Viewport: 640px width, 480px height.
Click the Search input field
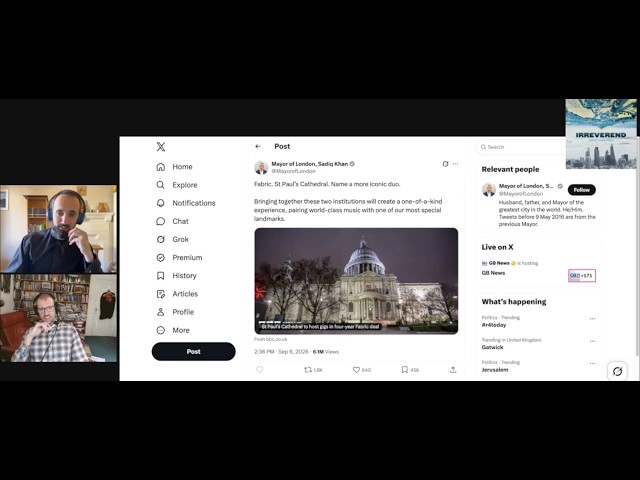click(x=521, y=147)
